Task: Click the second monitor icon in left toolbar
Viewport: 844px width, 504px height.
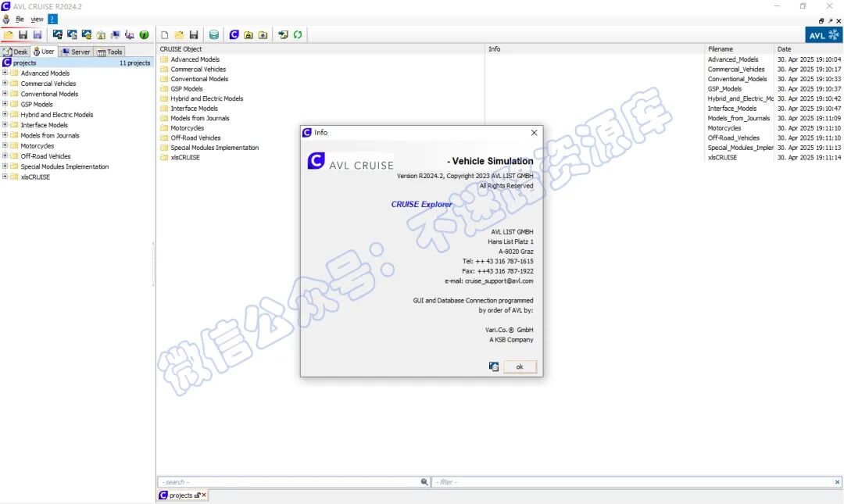Action: [x=72, y=34]
